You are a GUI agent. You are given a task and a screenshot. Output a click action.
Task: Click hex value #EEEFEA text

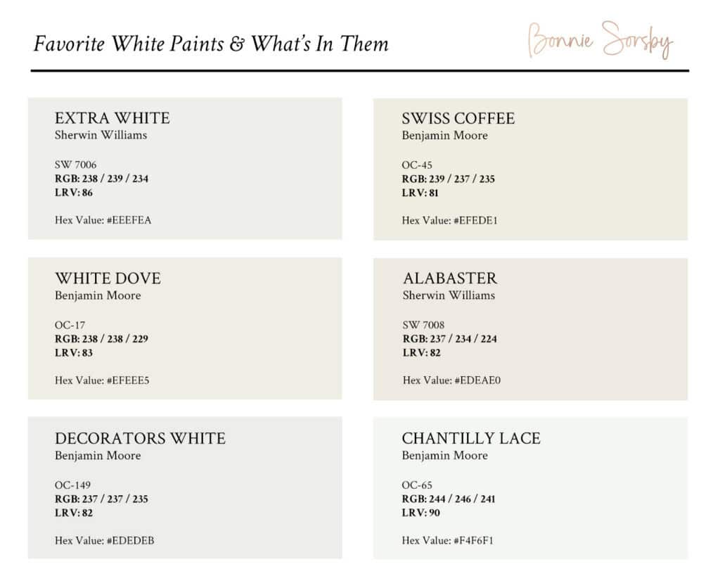pyautogui.click(x=103, y=220)
